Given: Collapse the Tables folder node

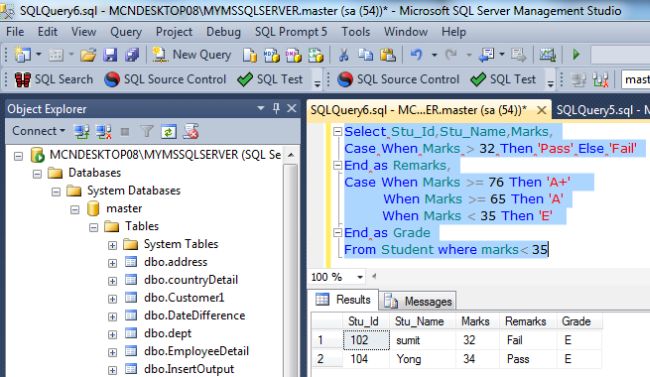Looking at the screenshot, I should pyautogui.click(x=94, y=227).
